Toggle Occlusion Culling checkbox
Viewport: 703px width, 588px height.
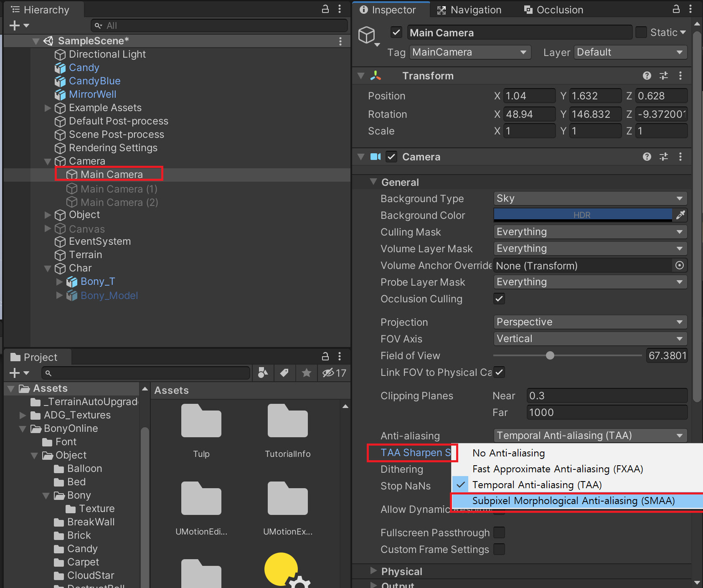tap(499, 299)
